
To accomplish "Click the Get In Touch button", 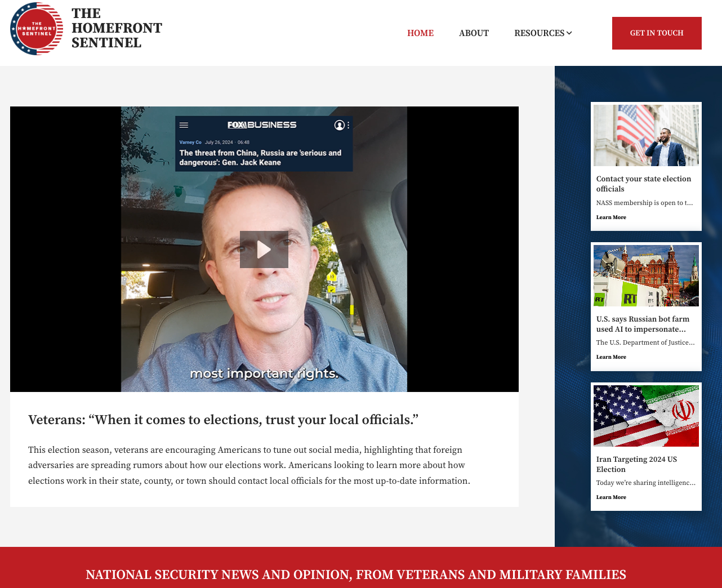I will [x=657, y=33].
